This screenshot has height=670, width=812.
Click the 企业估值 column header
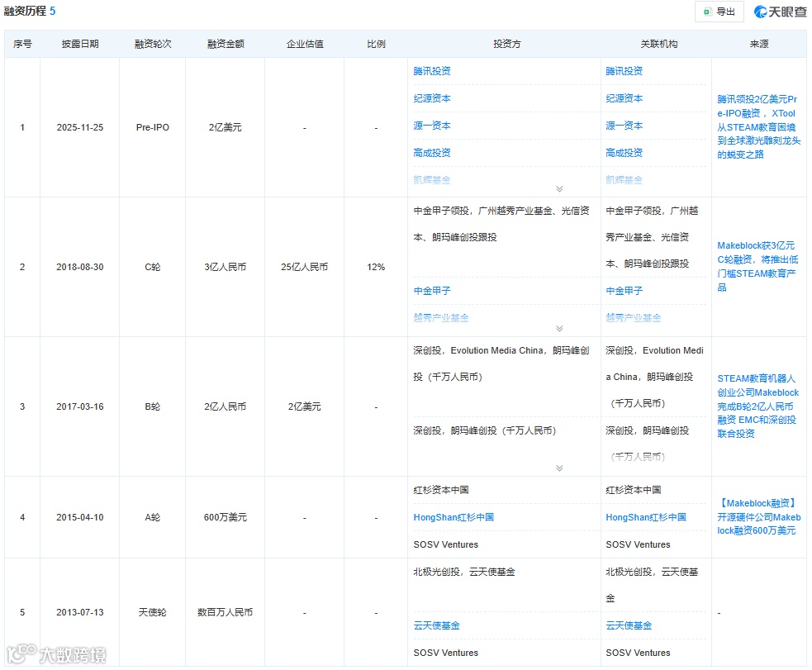[x=305, y=44]
